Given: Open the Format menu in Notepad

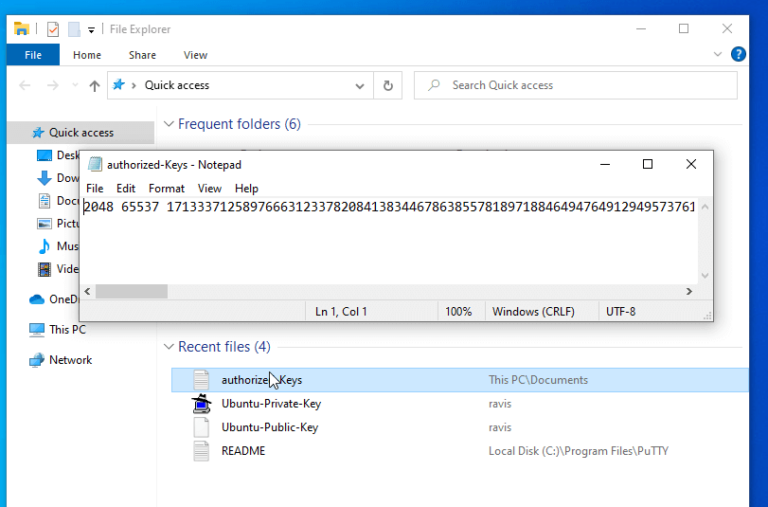Looking at the screenshot, I should [x=166, y=188].
